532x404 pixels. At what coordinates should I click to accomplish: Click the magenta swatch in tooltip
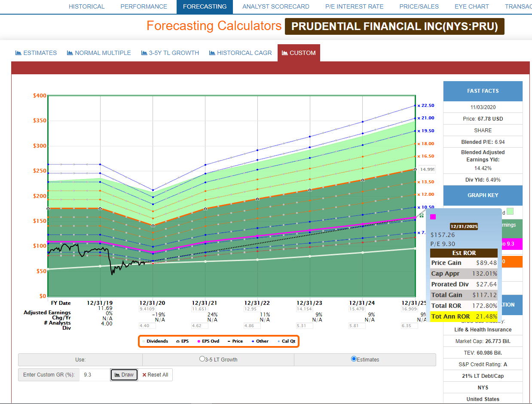coord(433,217)
